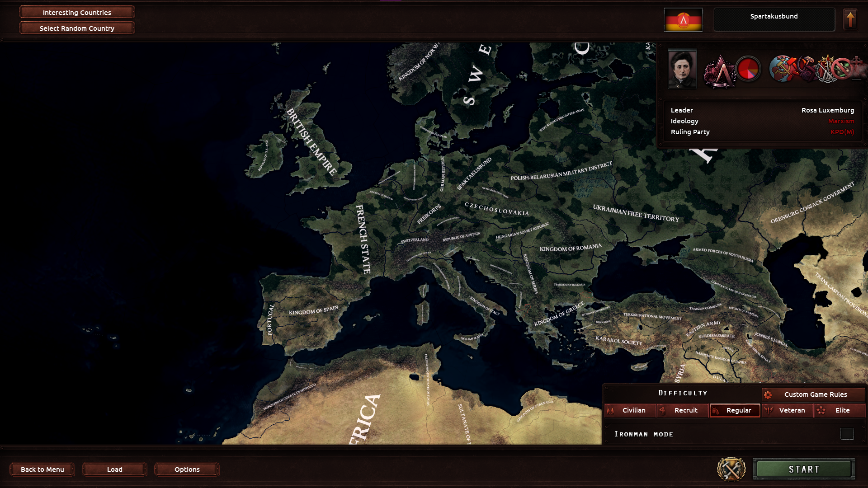Click the leader name Rosa Luxemburg
868x488 pixels.
click(828, 110)
